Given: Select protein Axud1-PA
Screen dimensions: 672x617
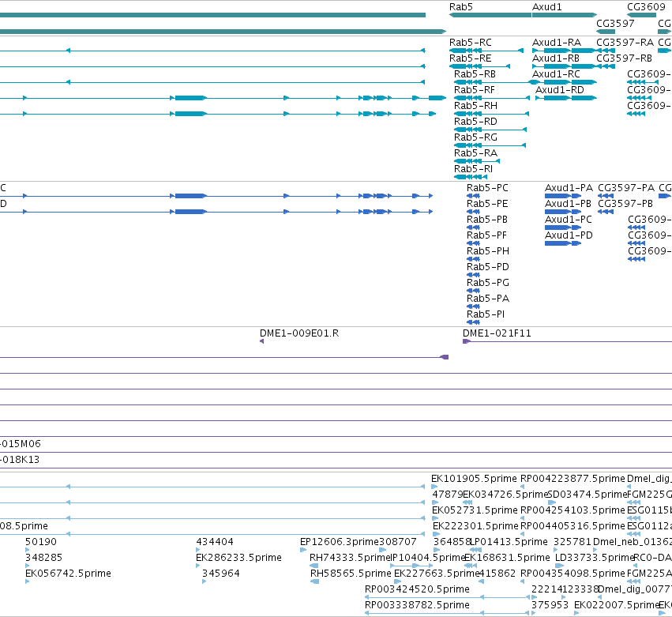Looking at the screenshot, I should tap(569, 188).
